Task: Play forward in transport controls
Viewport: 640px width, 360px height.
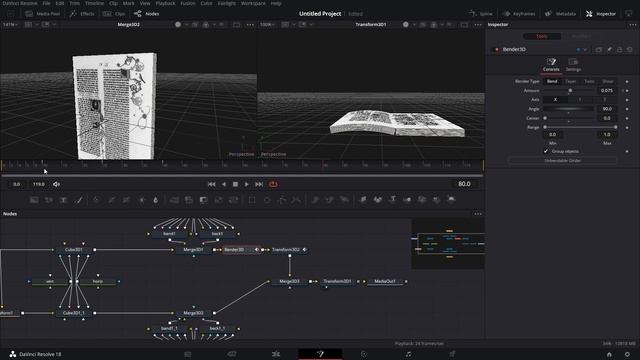Action: point(247,184)
